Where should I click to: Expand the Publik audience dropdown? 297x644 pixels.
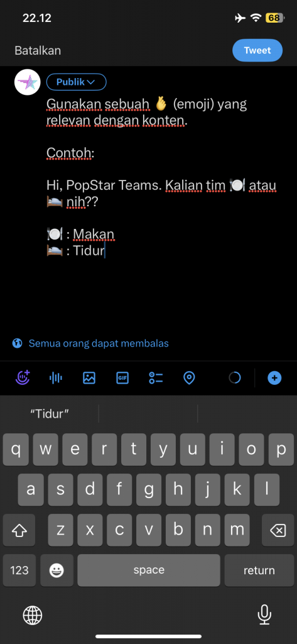(77, 82)
